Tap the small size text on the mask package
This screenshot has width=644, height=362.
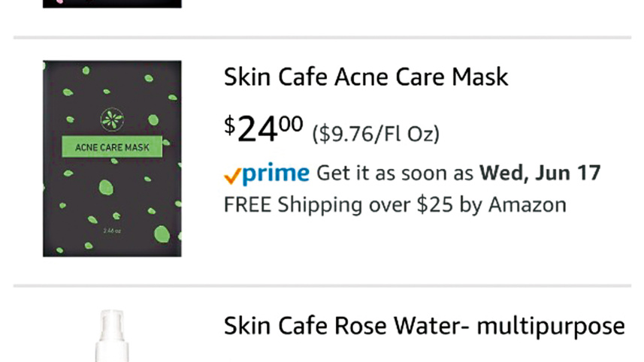click(112, 231)
